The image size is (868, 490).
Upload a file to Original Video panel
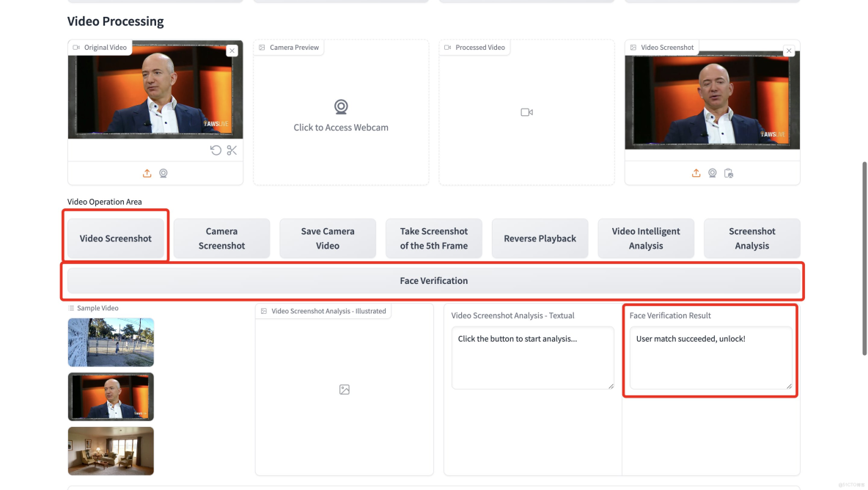click(147, 172)
